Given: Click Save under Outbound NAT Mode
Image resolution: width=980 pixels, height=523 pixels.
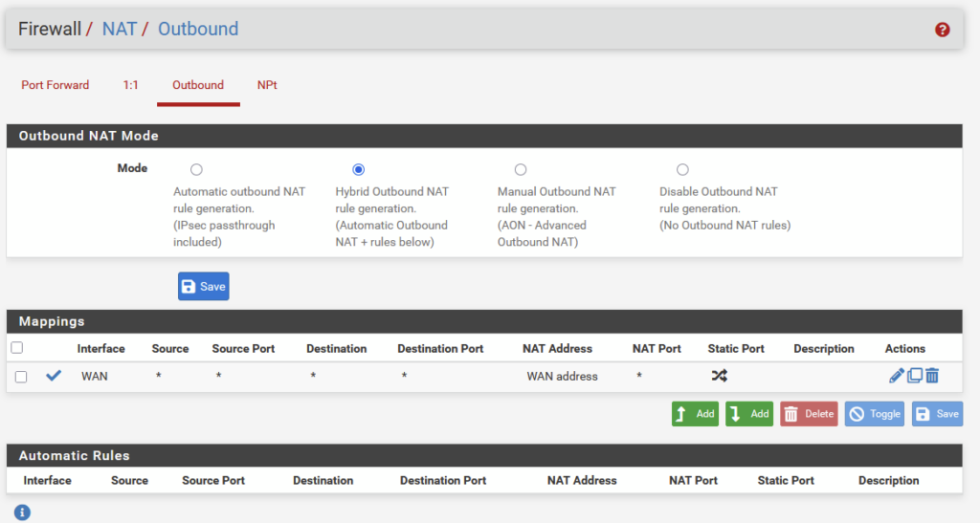Looking at the screenshot, I should pos(203,287).
